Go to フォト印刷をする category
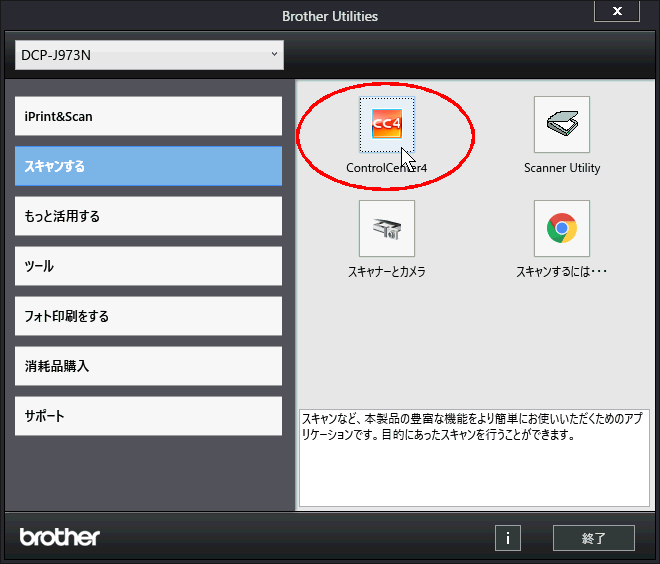This screenshot has height=564, width=660. point(148,316)
